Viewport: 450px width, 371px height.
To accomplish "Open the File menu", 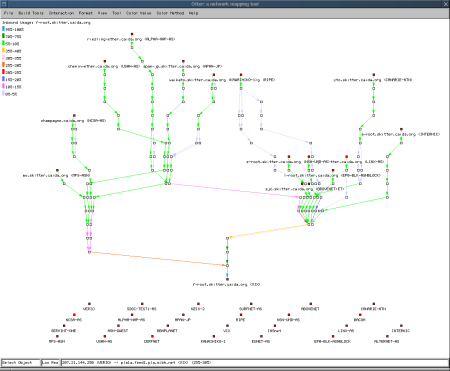I will click(9, 13).
